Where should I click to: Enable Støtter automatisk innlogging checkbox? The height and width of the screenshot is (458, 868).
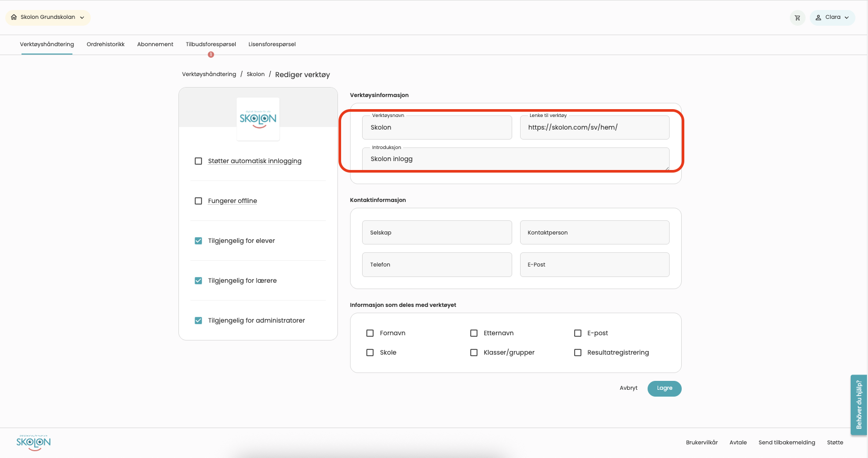pos(198,161)
